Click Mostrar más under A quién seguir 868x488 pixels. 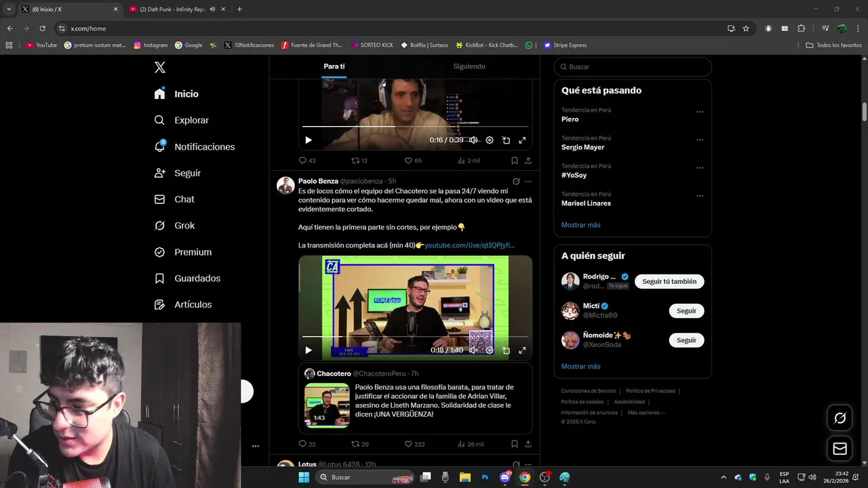click(580, 367)
